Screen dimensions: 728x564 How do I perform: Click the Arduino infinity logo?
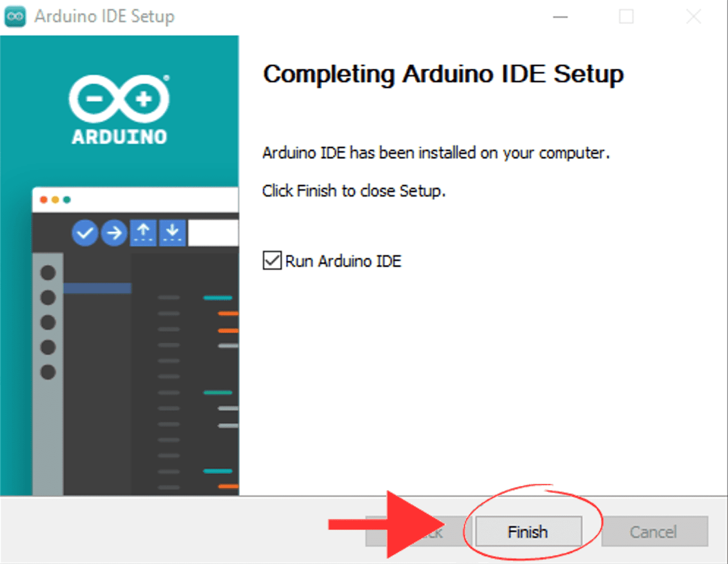click(x=119, y=99)
